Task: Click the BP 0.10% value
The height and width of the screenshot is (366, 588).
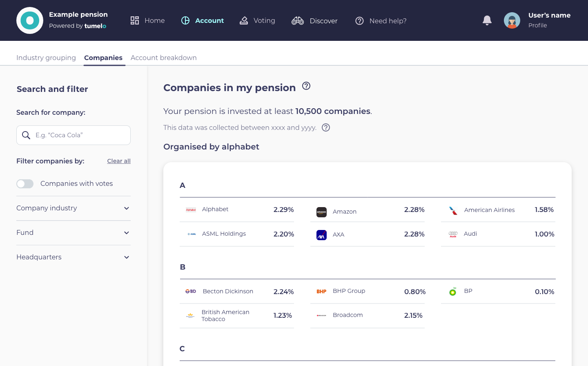Action: coord(545,292)
